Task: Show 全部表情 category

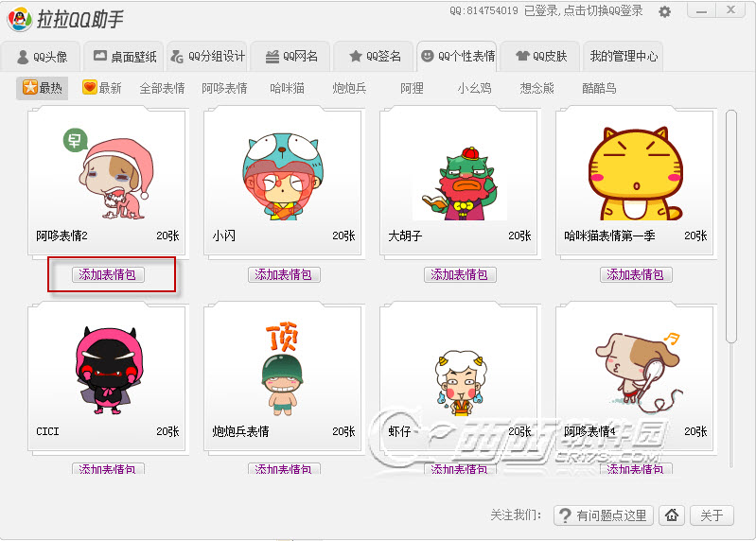Action: click(162, 88)
